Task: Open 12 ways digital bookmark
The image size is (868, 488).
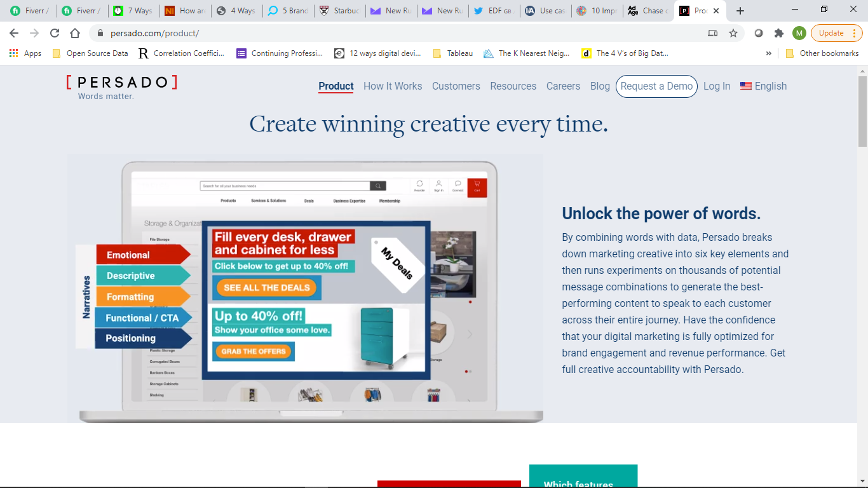Action: 378,53
